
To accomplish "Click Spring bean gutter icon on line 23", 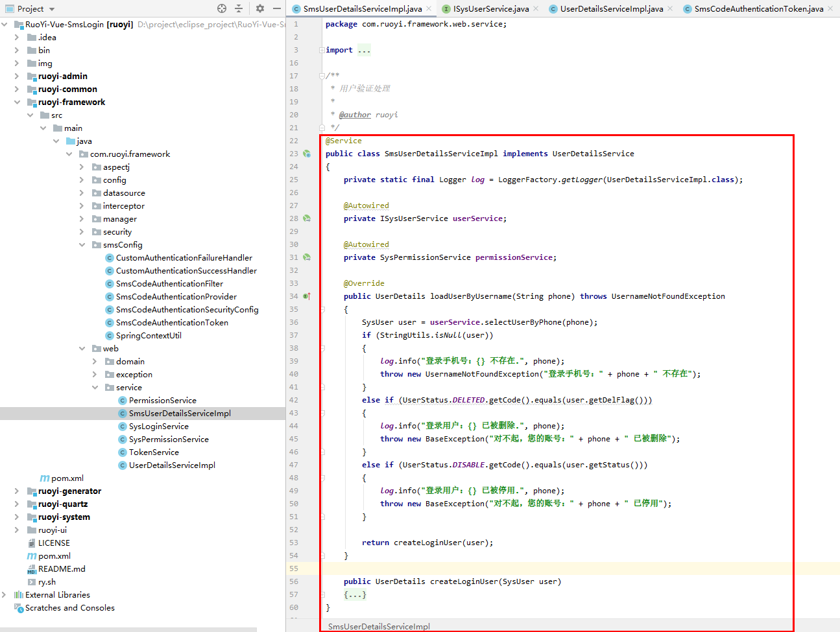I will (307, 154).
